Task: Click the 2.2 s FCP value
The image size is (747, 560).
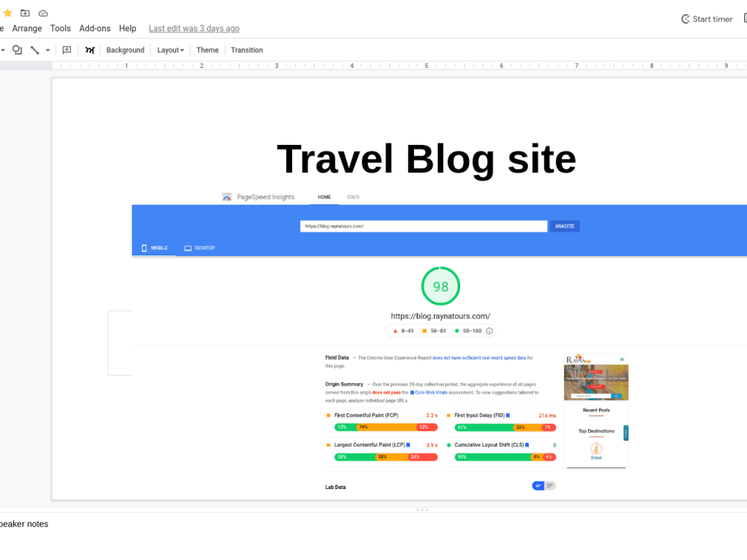Action: pos(432,416)
